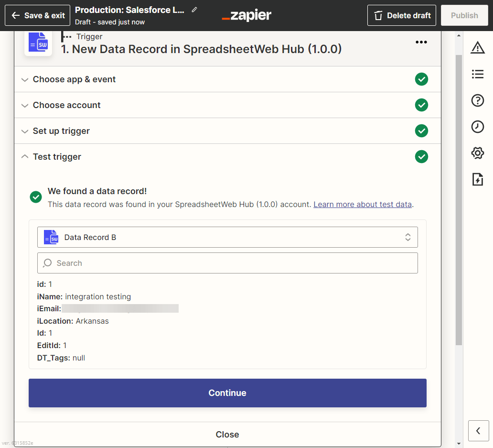Click the Zap title Production: Salesforce L...
This screenshot has width=493, height=448.
129,10
